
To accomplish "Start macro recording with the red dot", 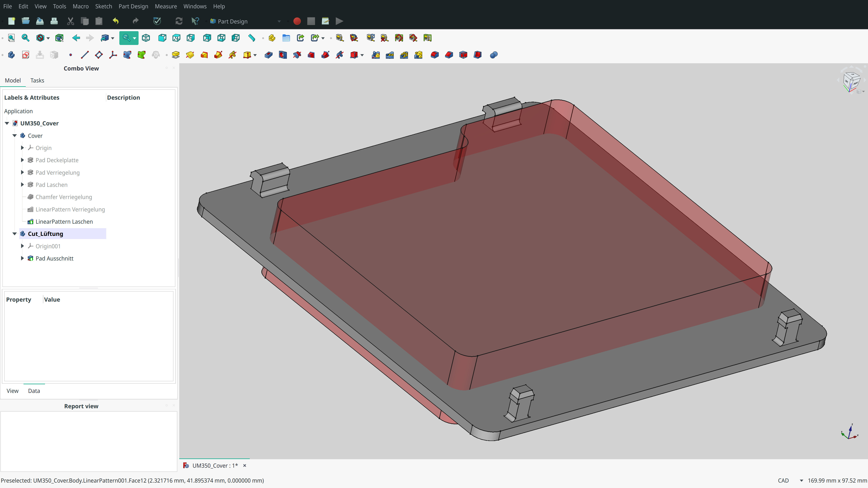I will (297, 21).
